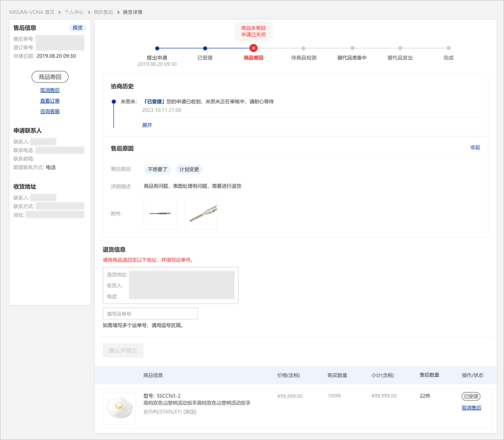Open second attachment thumbnail image
504x440 pixels.
(x=201, y=213)
